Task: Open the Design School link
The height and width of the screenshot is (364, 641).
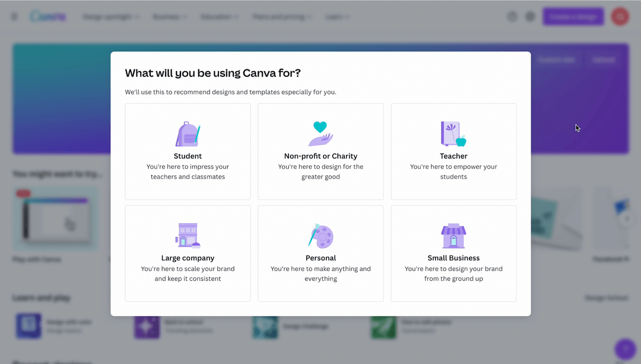Action: (606, 298)
